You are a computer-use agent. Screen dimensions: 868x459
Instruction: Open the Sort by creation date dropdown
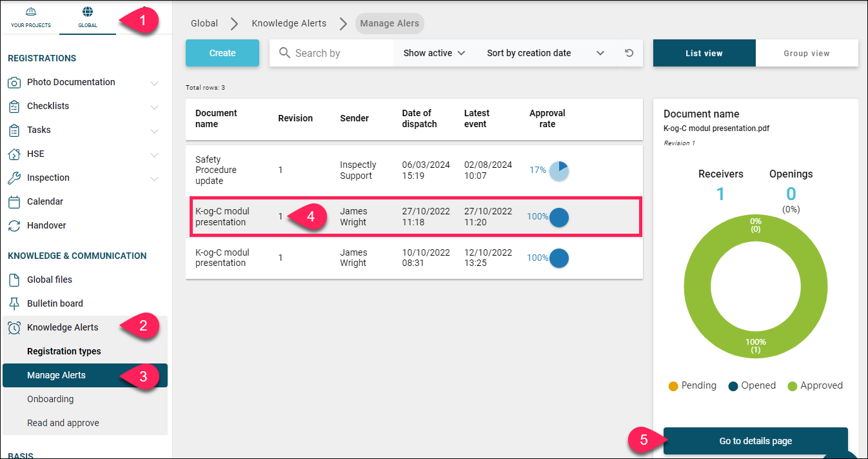pyautogui.click(x=546, y=53)
